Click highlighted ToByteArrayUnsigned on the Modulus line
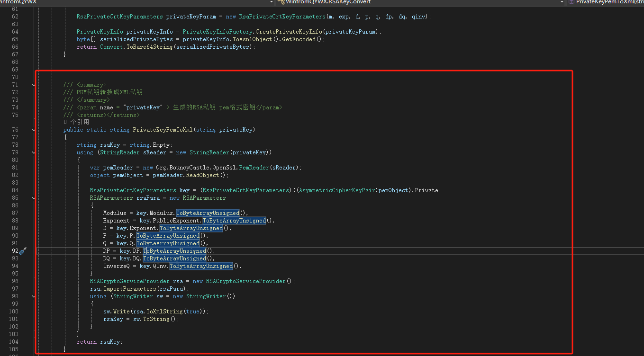Screen dimensions: 644x356 click(x=208, y=213)
